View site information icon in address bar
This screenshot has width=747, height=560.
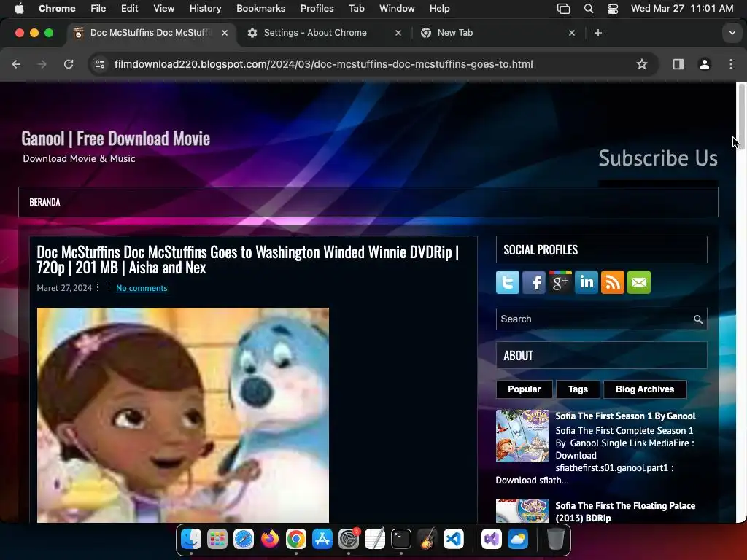99,64
